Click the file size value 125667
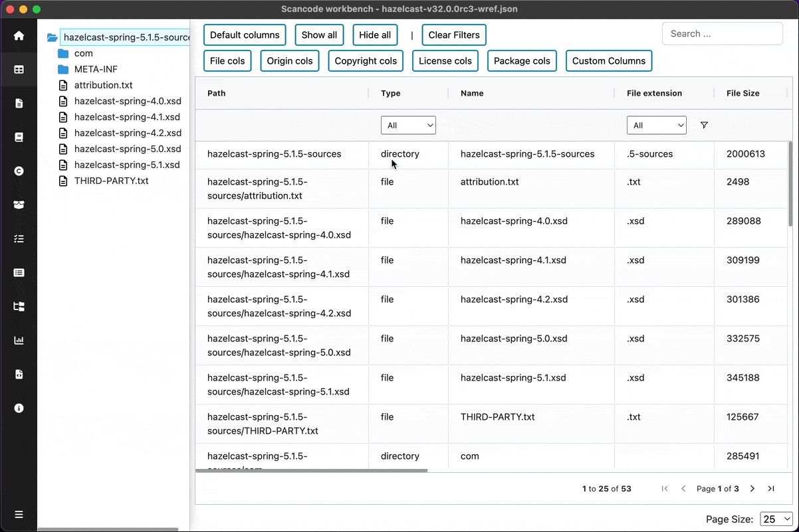The height and width of the screenshot is (532, 799). pyautogui.click(x=742, y=417)
